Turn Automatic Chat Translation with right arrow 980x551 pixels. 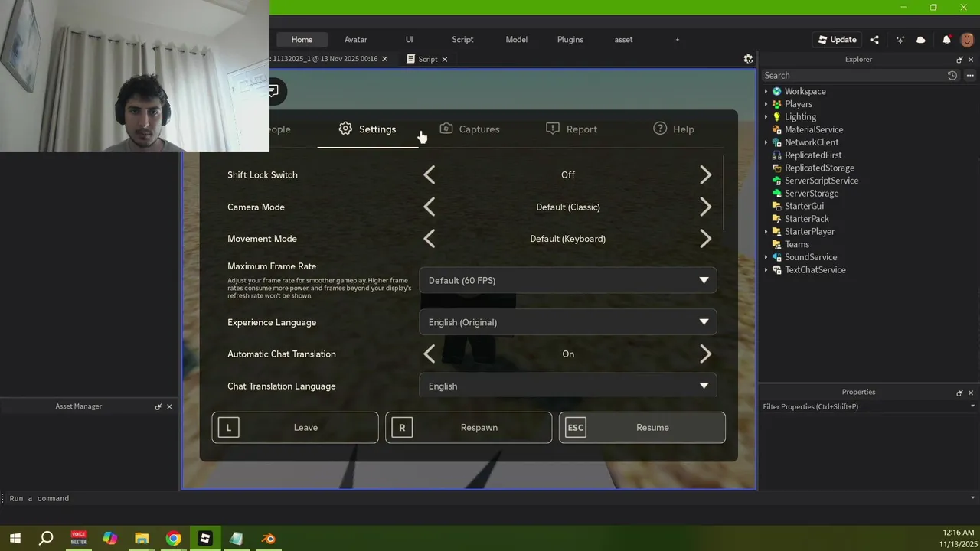[705, 354]
